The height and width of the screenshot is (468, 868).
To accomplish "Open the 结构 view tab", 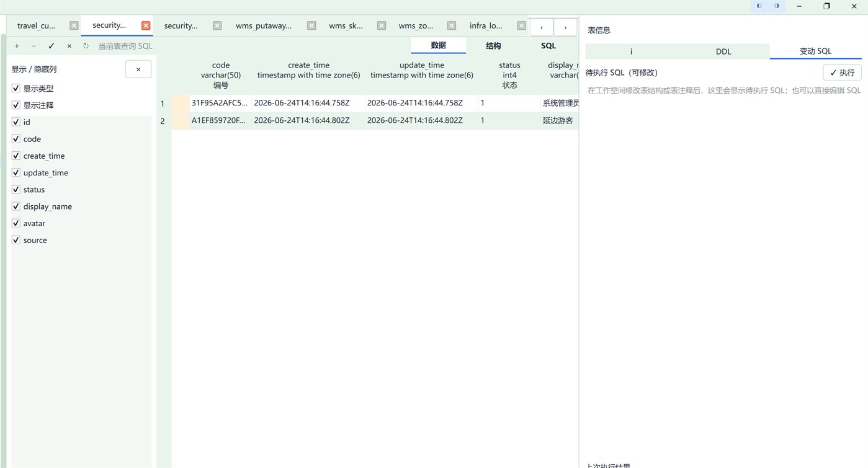I will coord(493,45).
